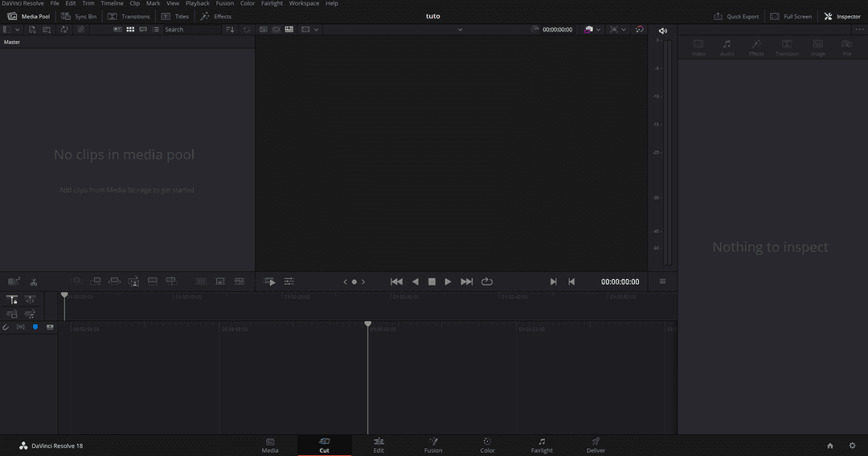This screenshot has width=868, height=456.
Task: Open the Timeline menu
Action: [x=112, y=3]
